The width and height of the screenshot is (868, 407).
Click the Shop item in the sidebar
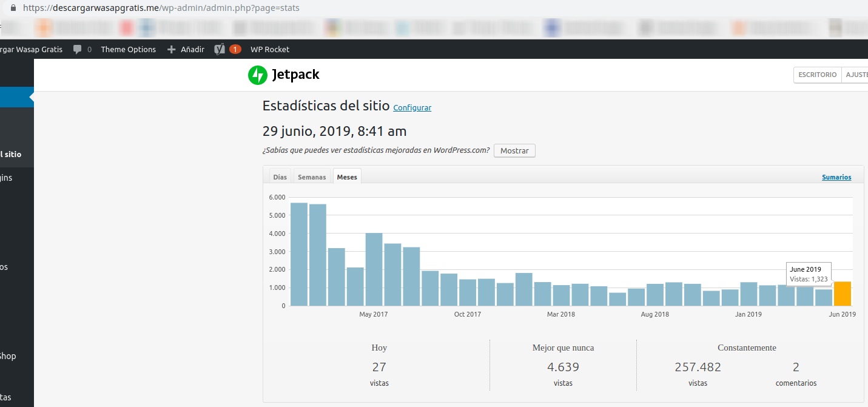pos(8,356)
